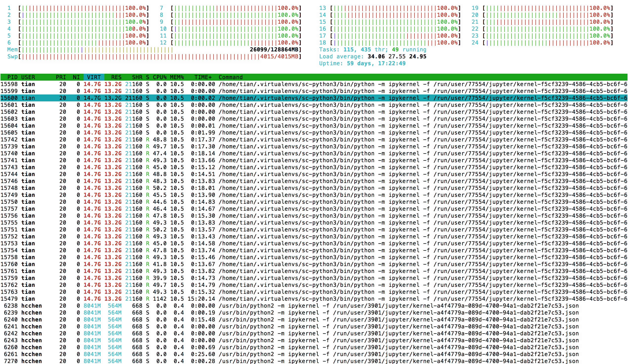Click the Mem usage meter bar
The width and height of the screenshot is (631, 364).
click(x=154, y=49)
